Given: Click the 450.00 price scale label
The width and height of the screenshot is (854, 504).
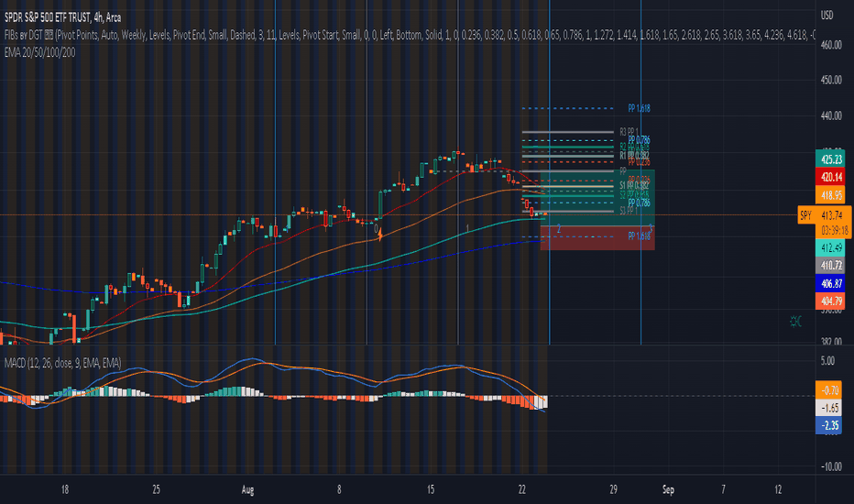Looking at the screenshot, I should [831, 80].
